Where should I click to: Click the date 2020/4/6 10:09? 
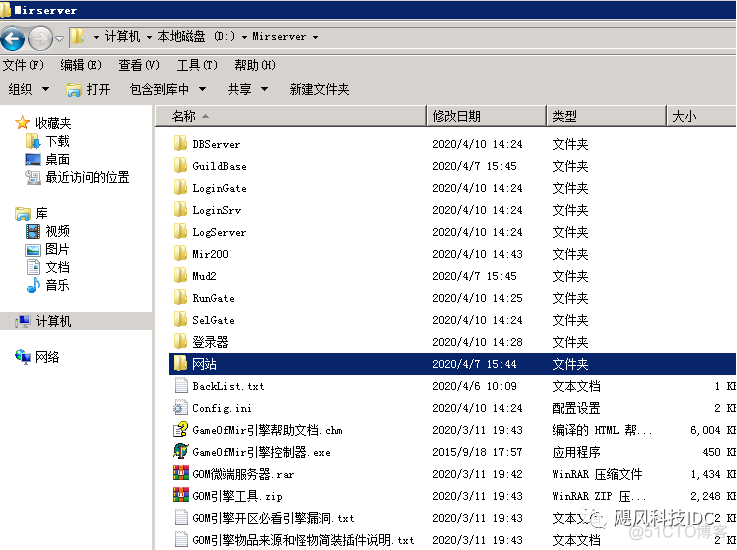click(x=474, y=386)
